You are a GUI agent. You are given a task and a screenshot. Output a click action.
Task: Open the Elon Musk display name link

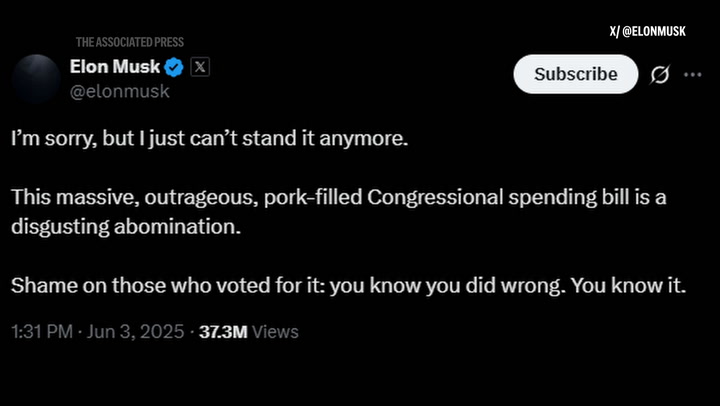[x=115, y=67]
